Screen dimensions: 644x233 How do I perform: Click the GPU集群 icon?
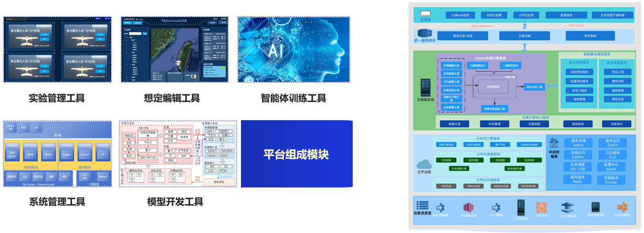coord(496,207)
